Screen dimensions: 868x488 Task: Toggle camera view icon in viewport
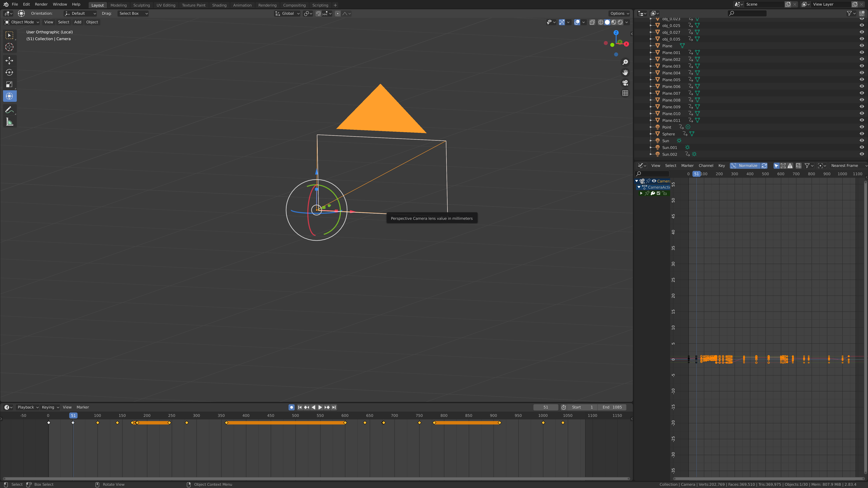625,83
